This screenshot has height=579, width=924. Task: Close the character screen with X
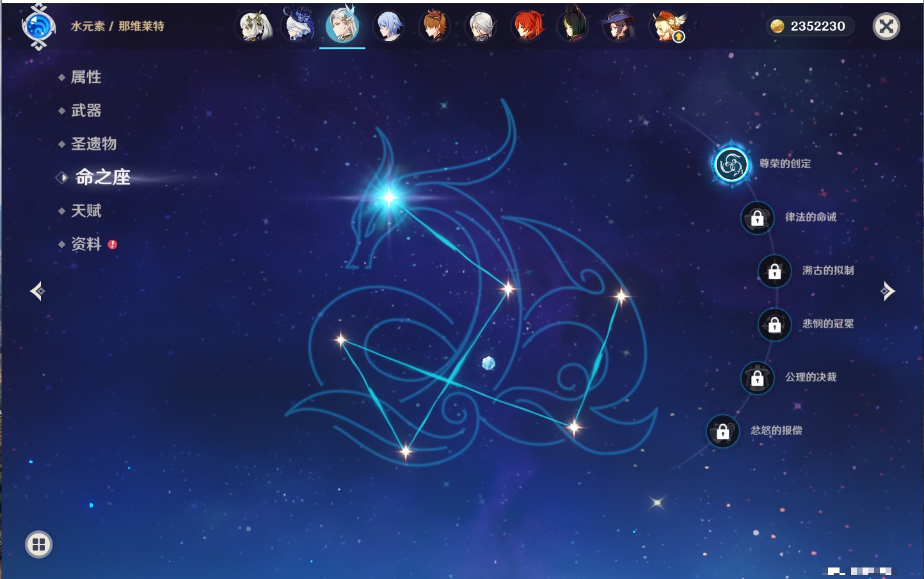coord(887,26)
